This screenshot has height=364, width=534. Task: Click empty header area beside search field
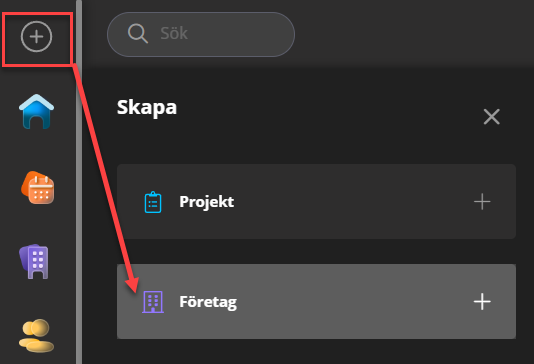pos(414,34)
